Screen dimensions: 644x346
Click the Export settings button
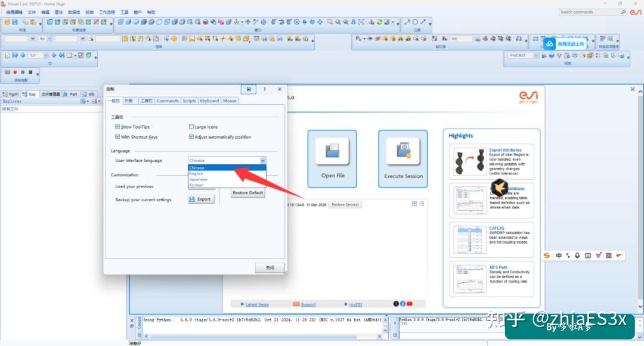pos(202,200)
